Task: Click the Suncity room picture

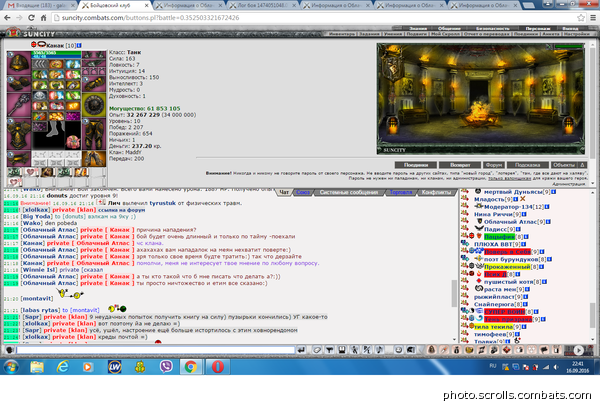Action: click(x=481, y=99)
